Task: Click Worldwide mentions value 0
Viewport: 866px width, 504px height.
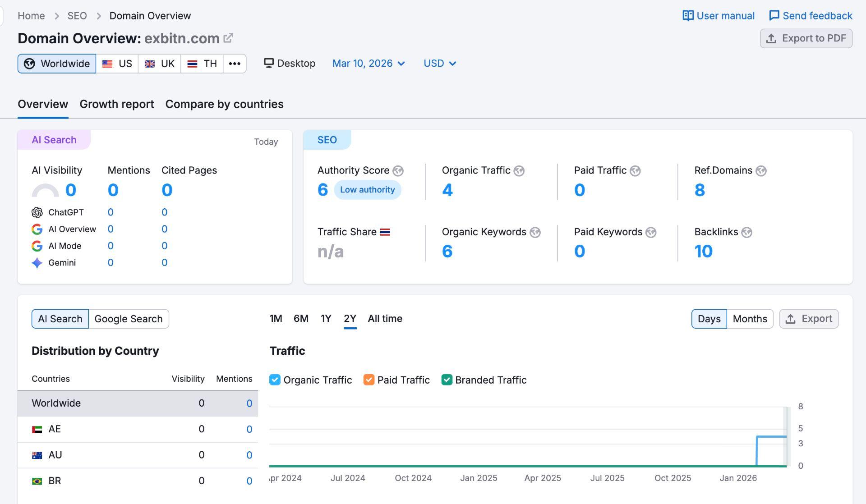Action: [x=249, y=403]
